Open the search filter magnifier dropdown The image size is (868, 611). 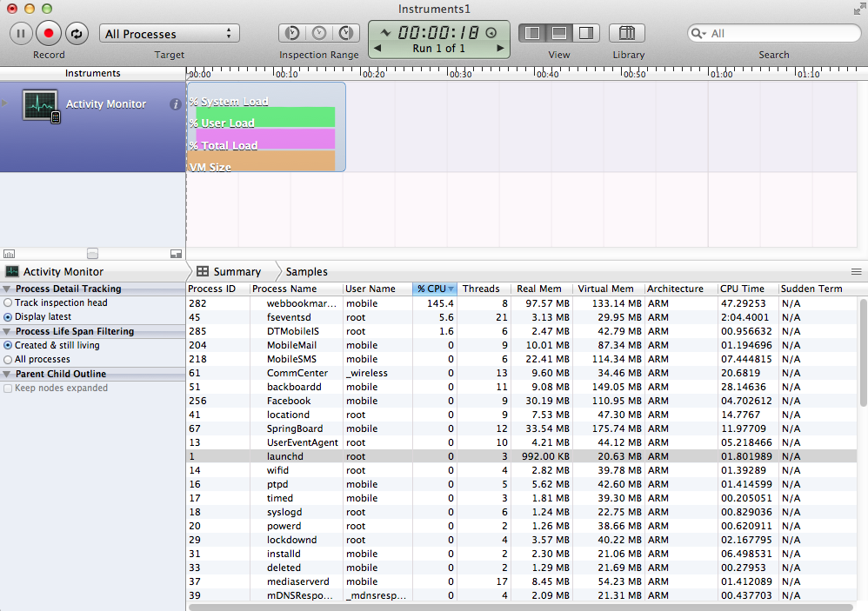[698, 33]
